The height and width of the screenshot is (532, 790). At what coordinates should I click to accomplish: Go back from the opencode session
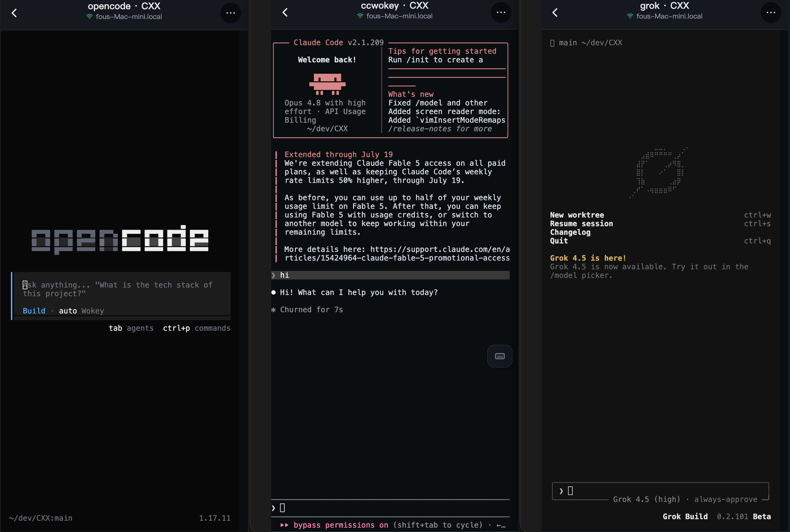tap(14, 13)
